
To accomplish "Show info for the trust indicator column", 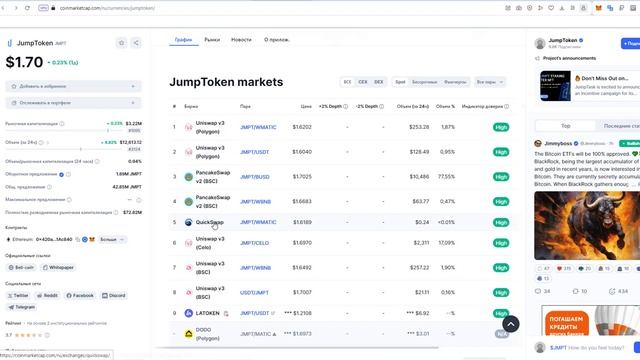I will (x=507, y=107).
